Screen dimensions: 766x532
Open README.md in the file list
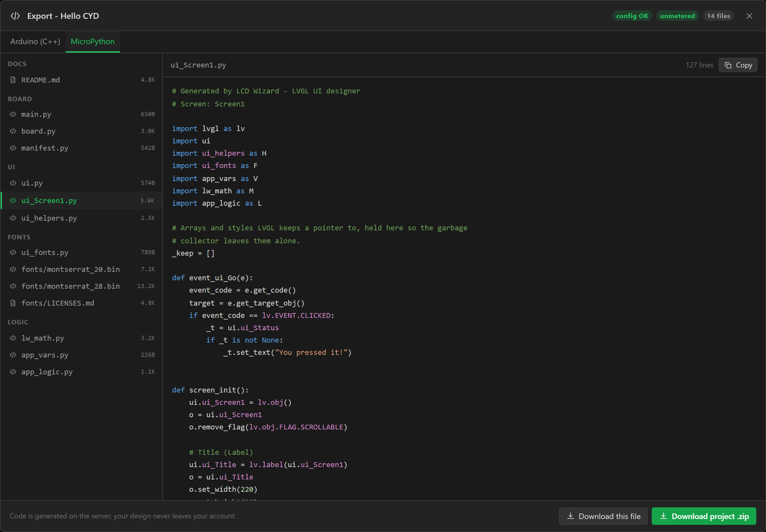82,80
